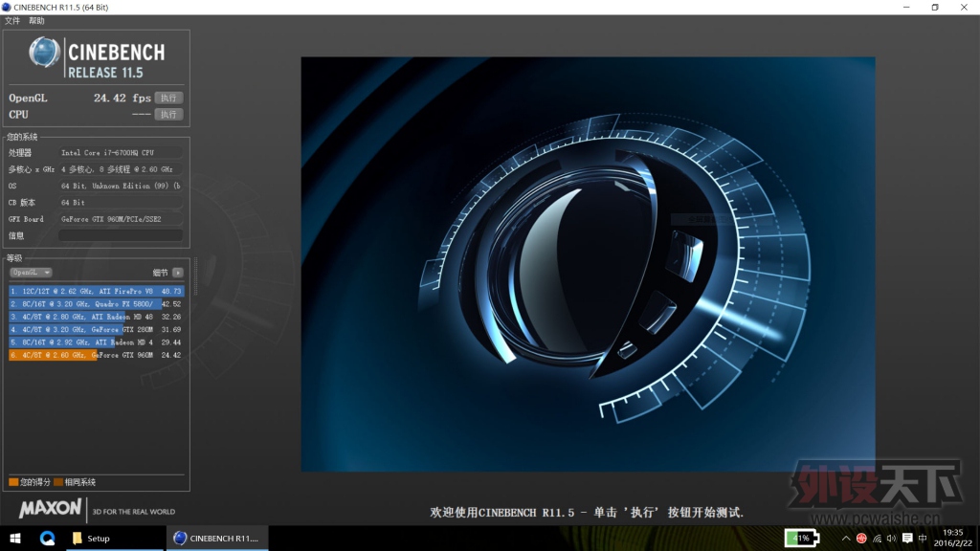Expand ranking details with the 细节 arrow button
Image resolution: width=980 pixels, height=551 pixels.
[178, 273]
